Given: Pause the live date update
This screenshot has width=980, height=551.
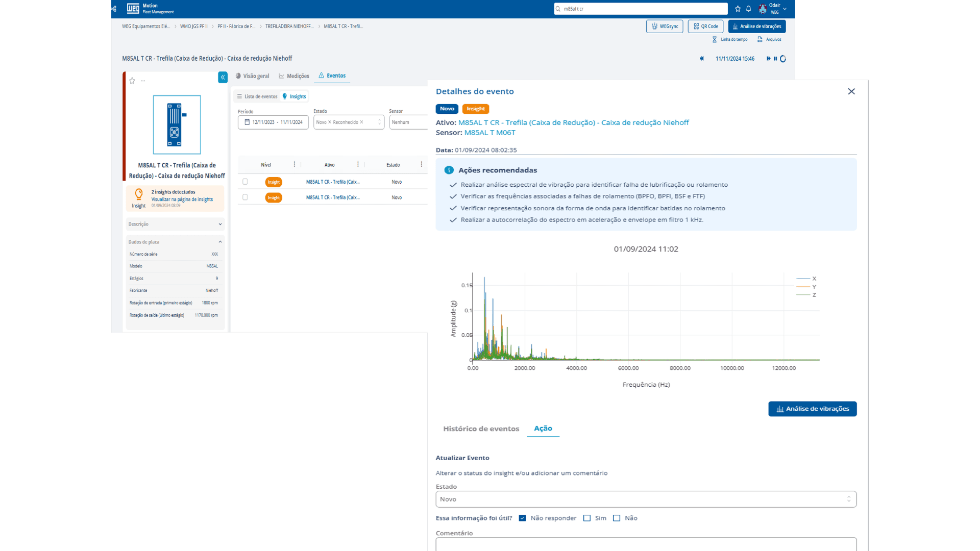Looking at the screenshot, I should [775, 59].
